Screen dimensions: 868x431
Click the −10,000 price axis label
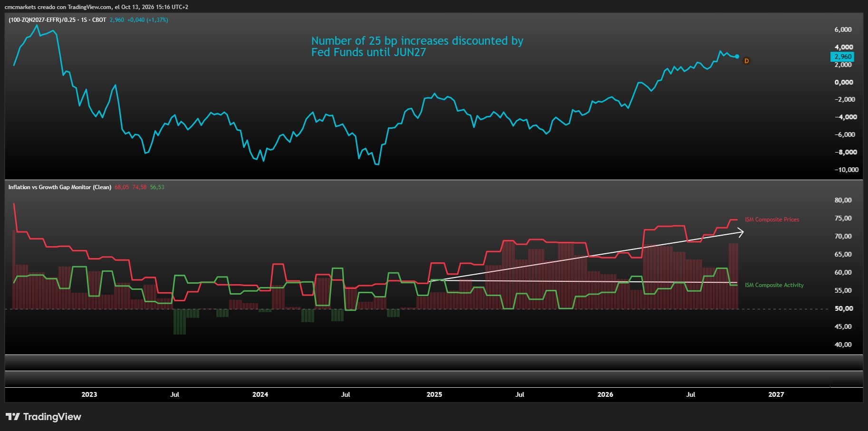pos(846,170)
